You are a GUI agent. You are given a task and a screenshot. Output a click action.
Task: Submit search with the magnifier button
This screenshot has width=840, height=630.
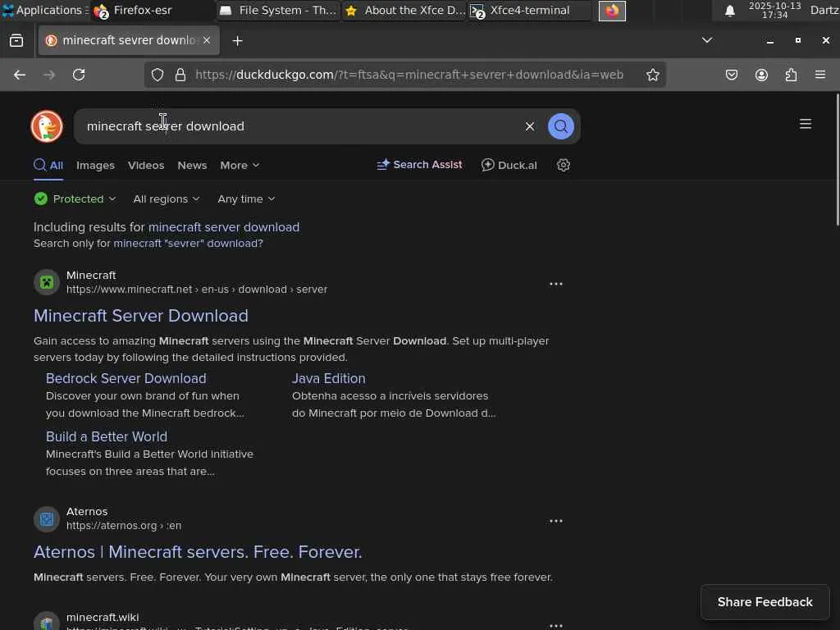pyautogui.click(x=561, y=126)
